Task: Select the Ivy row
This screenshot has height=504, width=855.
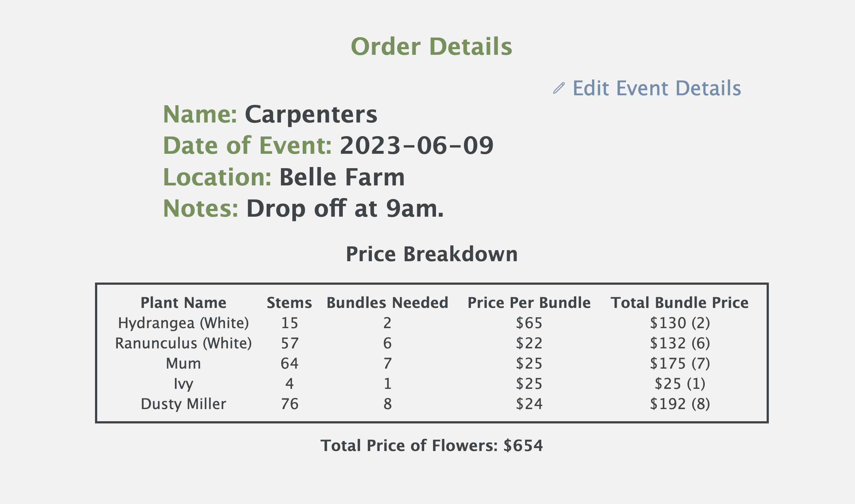Action: click(183, 383)
